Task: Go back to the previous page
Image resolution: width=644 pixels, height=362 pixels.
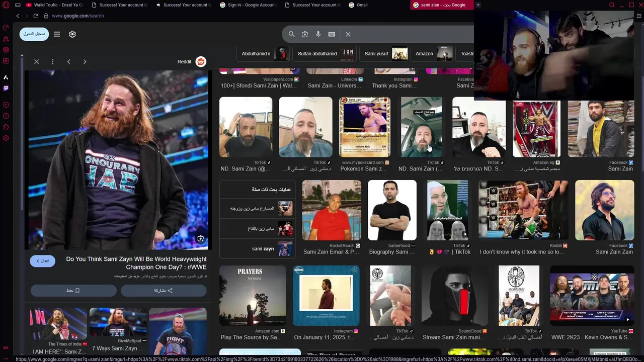Action: tap(18, 16)
